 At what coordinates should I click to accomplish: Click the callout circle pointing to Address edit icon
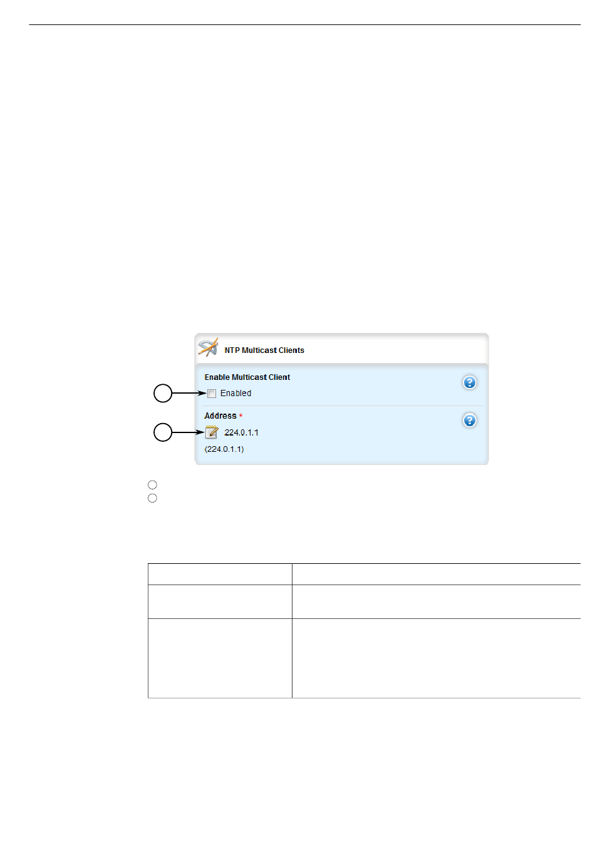pyautogui.click(x=163, y=432)
